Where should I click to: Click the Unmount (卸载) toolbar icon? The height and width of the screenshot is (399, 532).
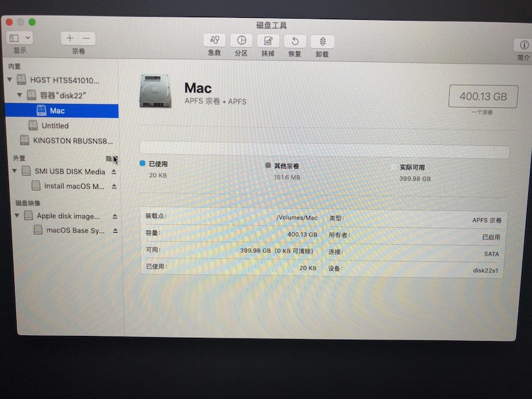(x=322, y=41)
